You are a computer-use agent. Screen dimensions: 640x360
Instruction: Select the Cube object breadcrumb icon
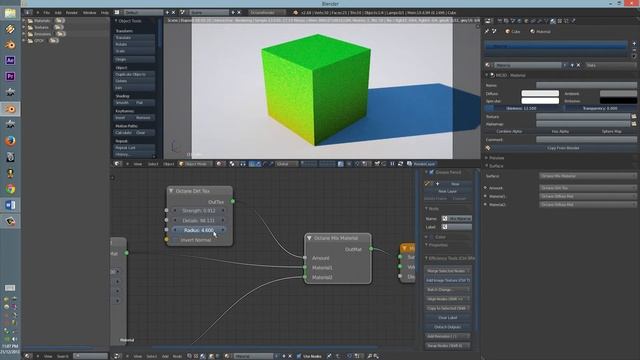pyautogui.click(x=508, y=31)
